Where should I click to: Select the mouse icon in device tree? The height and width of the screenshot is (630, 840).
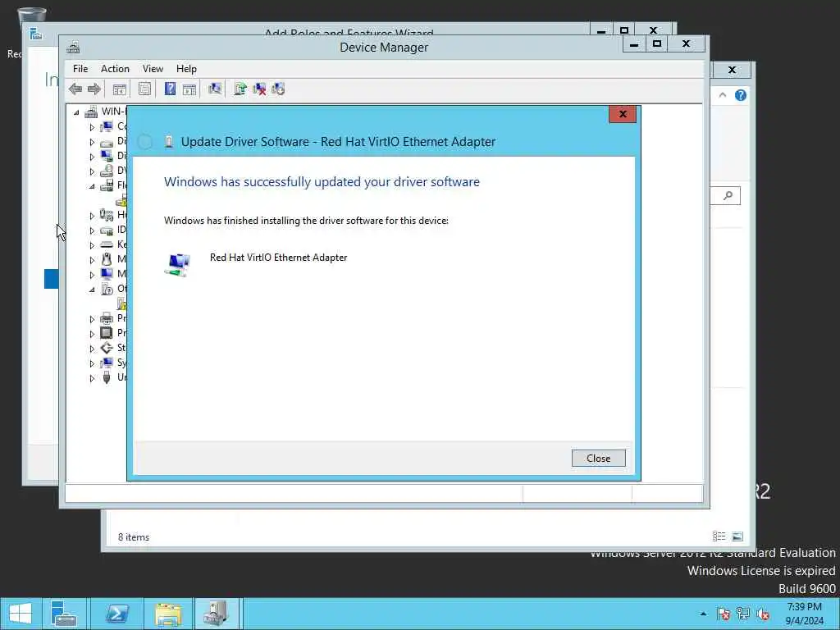pyautogui.click(x=107, y=259)
